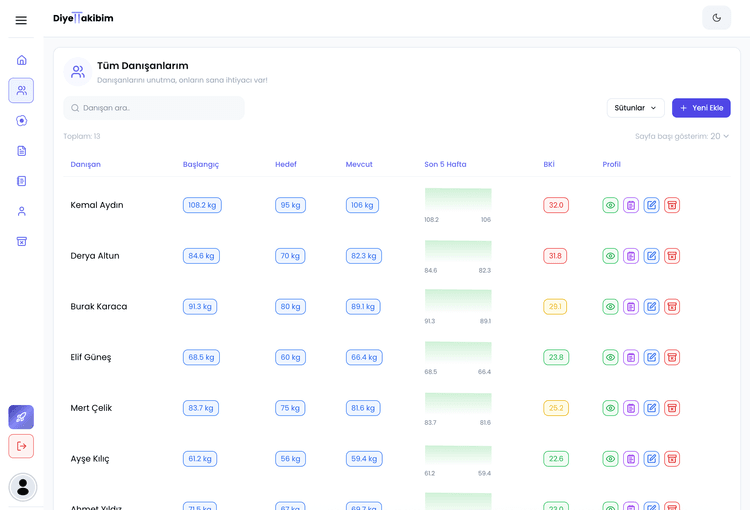Toggle dark mode with moon icon
This screenshot has height=510, width=750.
[716, 18]
